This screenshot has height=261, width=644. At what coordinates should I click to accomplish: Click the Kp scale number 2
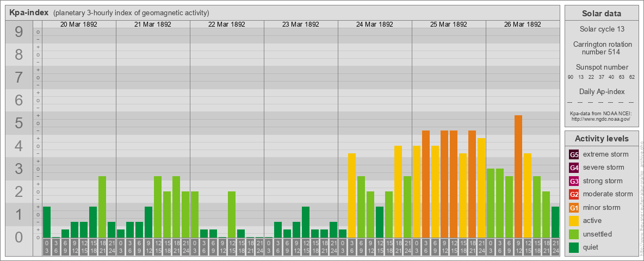click(x=18, y=191)
